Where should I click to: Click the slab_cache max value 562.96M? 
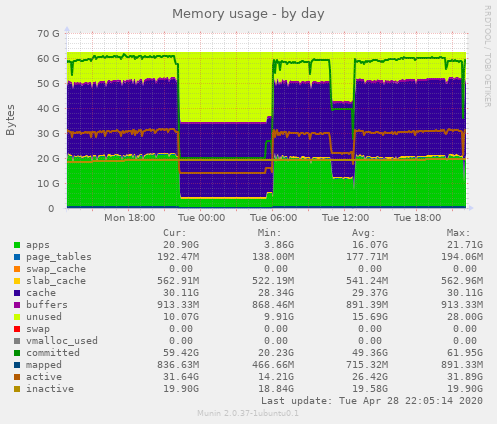tap(462, 281)
